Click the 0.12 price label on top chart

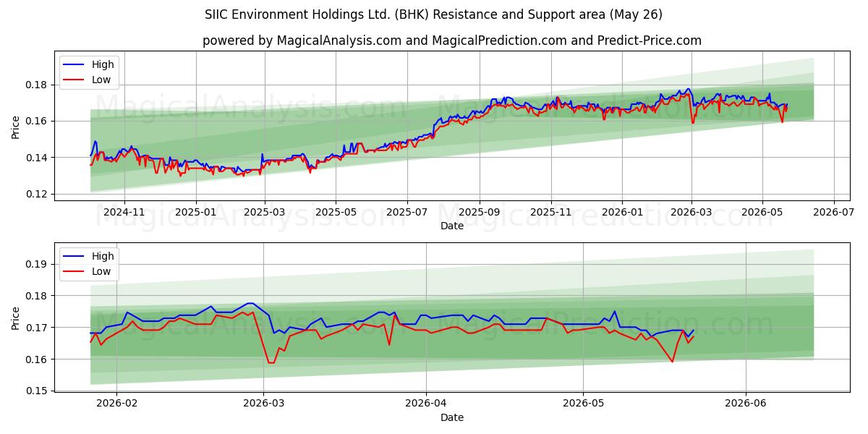click(37, 194)
